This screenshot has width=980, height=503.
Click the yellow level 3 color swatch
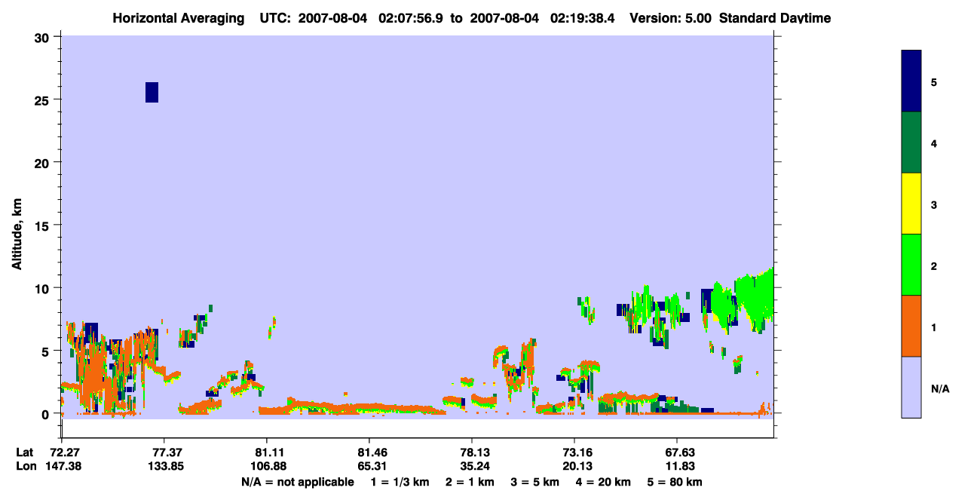911,204
